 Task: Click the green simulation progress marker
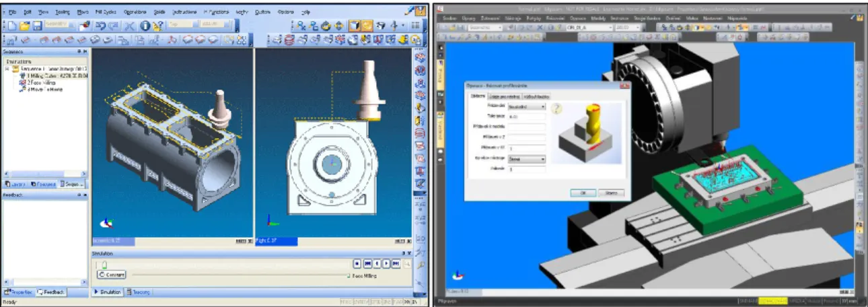[x=348, y=275]
